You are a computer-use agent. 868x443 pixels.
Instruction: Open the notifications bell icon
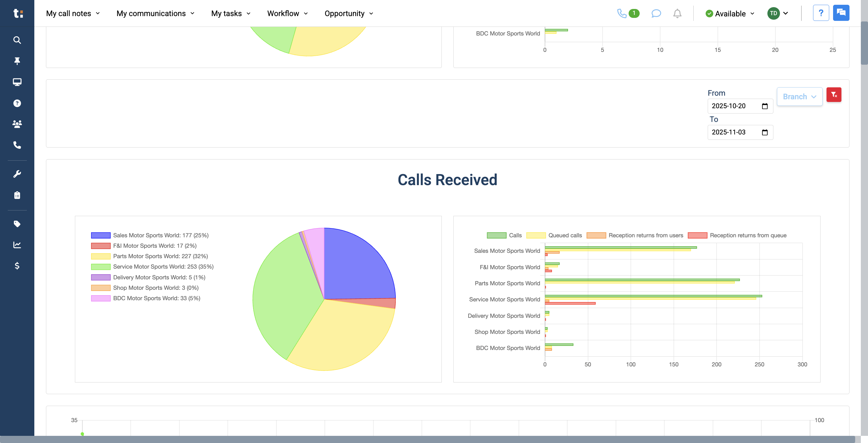(677, 13)
